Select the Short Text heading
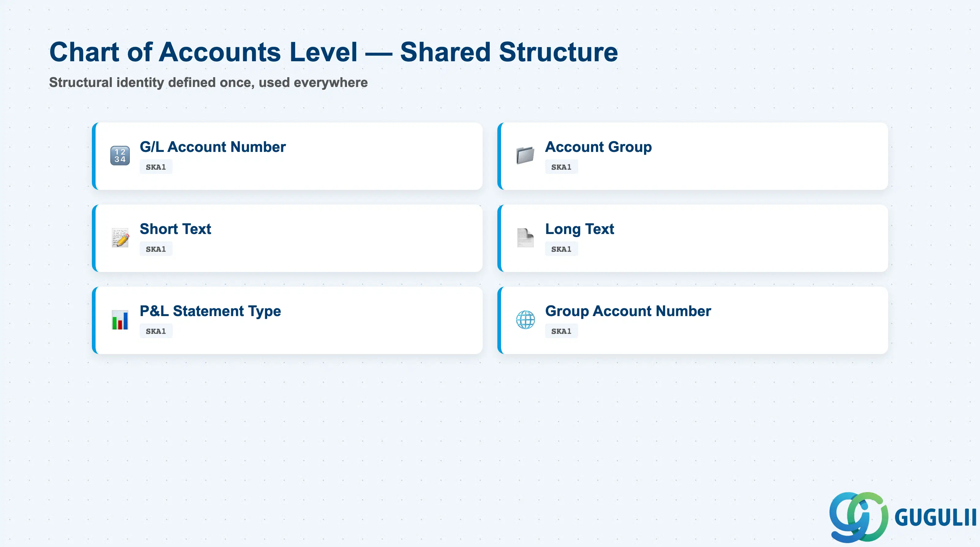 (175, 229)
